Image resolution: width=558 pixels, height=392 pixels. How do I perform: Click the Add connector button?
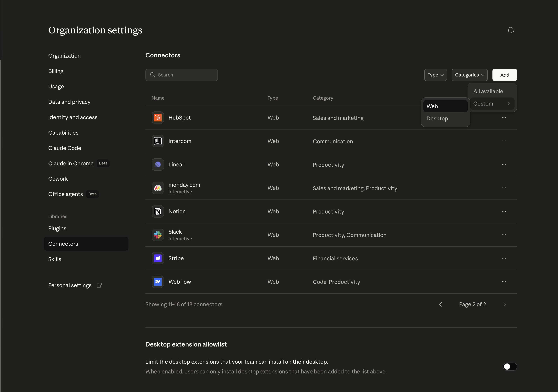click(x=505, y=75)
